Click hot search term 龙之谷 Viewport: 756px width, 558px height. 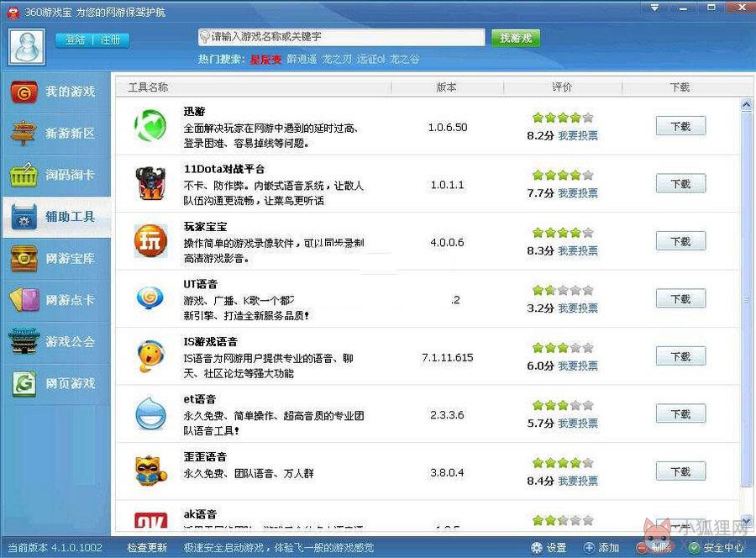(x=405, y=60)
